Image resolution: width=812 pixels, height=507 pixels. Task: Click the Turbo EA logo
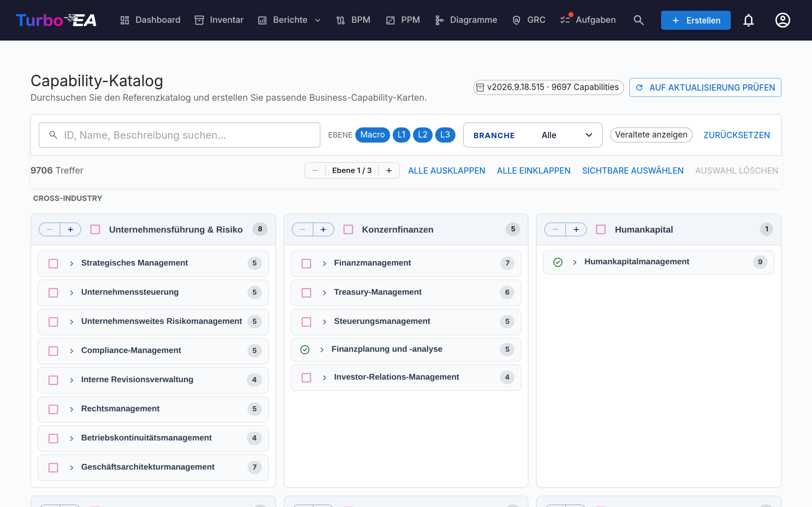[x=56, y=20]
